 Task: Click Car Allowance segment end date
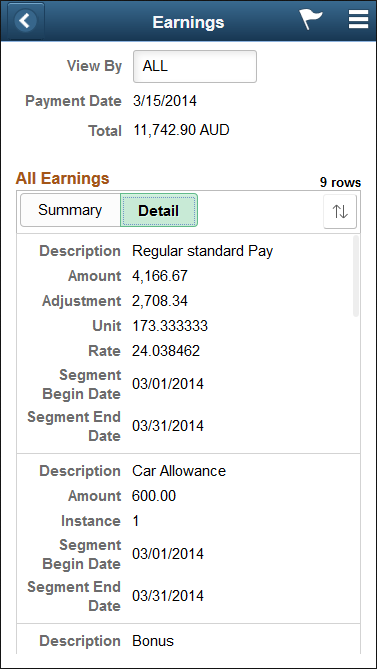[168, 596]
